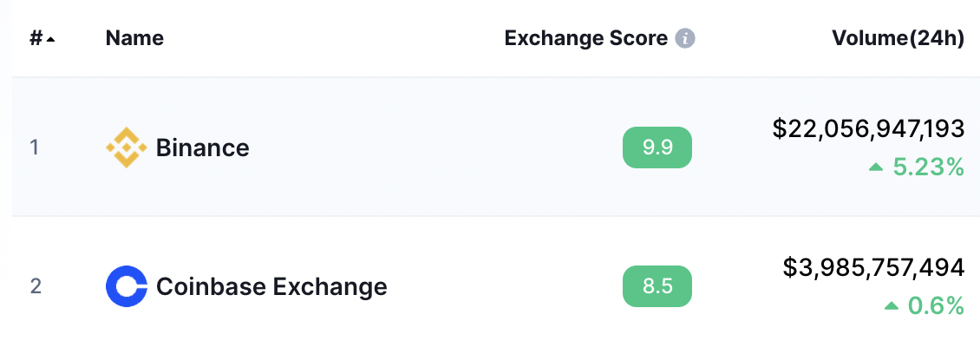Select Binance's volume figure $22,056,947,193
This screenshot has height=354, width=980.
(869, 128)
